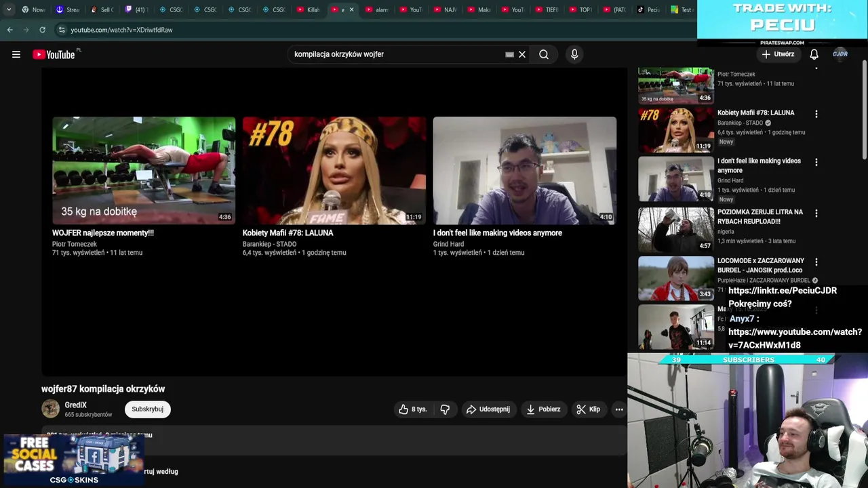Play I don't feel like making videos end-screen thumbnail

(x=525, y=170)
